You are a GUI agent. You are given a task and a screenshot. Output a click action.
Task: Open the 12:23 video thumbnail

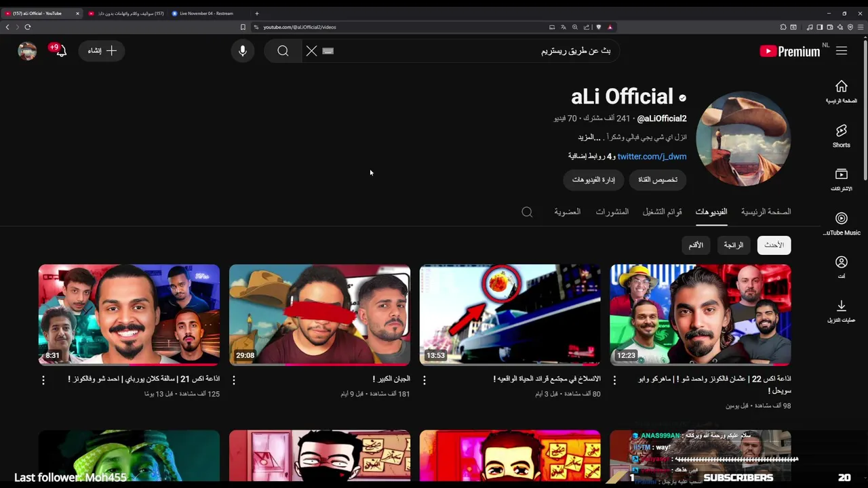(x=701, y=315)
